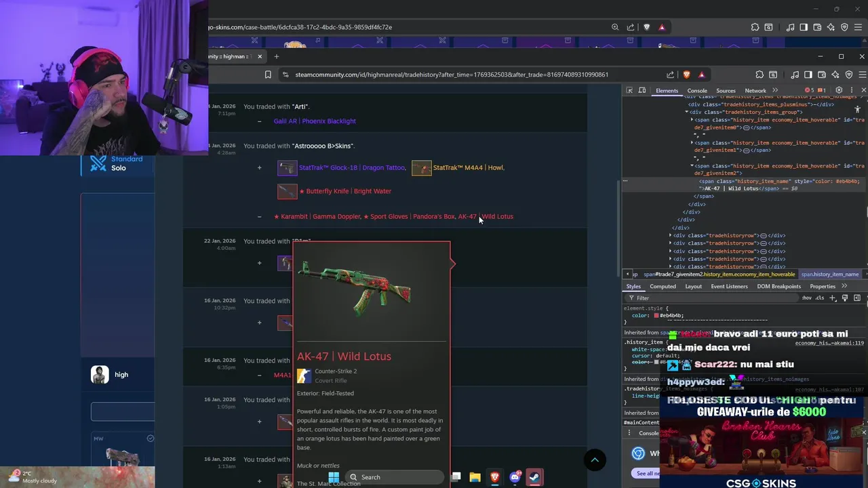This screenshot has width=868, height=488.
Task: Open front browser hamburger menu
Action: click(x=863, y=75)
